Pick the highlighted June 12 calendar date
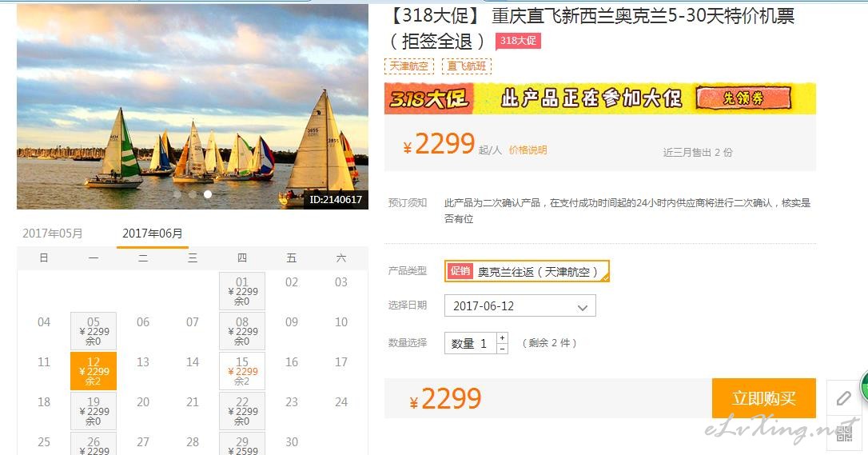Viewport: 868px width, 455px height. click(94, 371)
